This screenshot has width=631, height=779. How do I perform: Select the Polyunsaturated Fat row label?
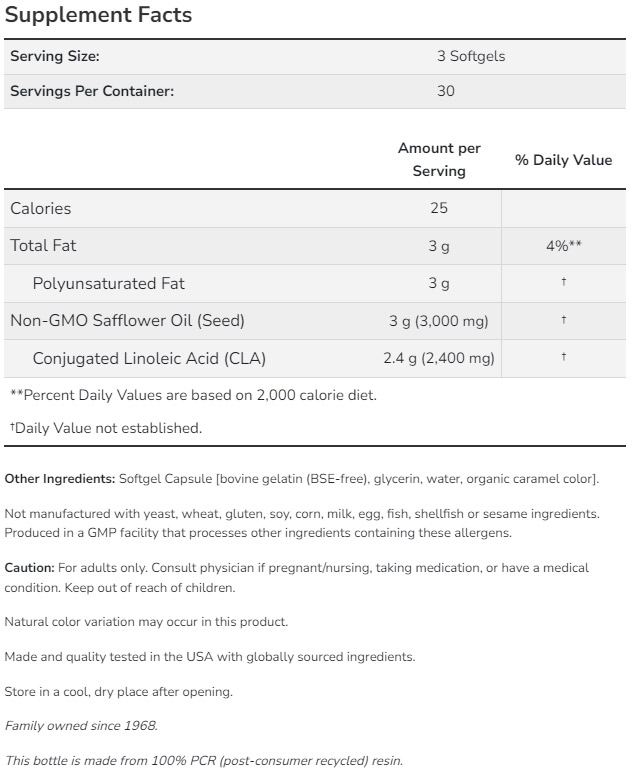(x=108, y=283)
